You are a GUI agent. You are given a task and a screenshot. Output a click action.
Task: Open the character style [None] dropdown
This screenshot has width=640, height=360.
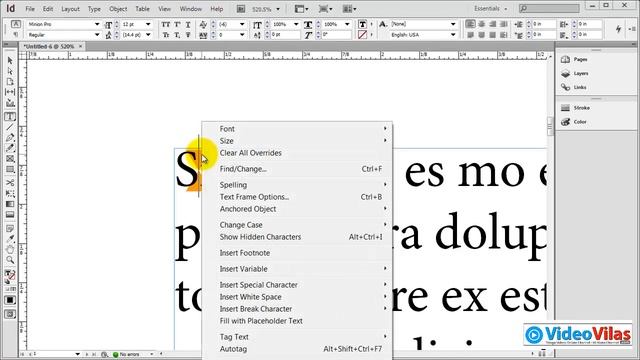(453, 24)
